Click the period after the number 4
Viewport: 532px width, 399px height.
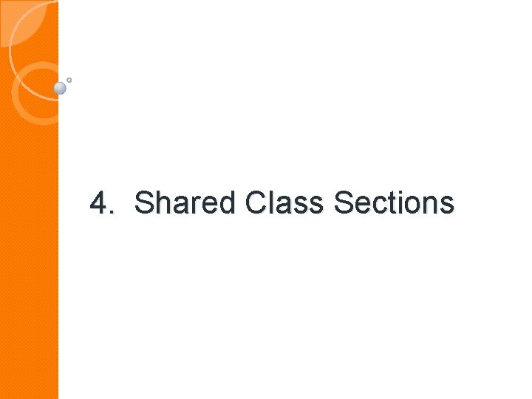(x=112, y=212)
